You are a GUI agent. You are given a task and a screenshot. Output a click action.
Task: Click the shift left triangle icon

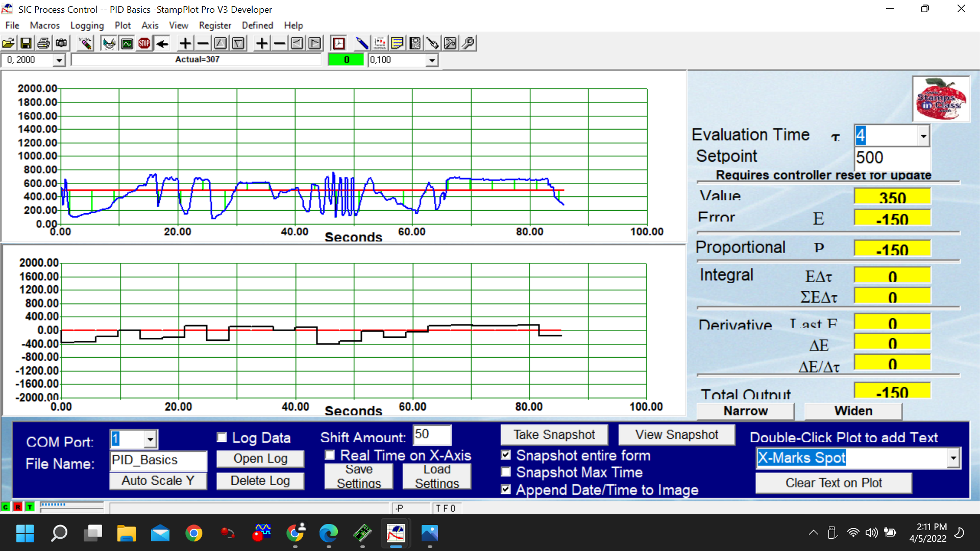click(297, 43)
